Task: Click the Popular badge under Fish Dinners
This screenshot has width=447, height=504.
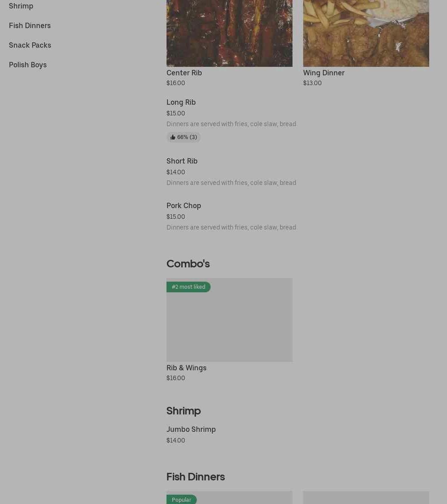Action: 181,500
